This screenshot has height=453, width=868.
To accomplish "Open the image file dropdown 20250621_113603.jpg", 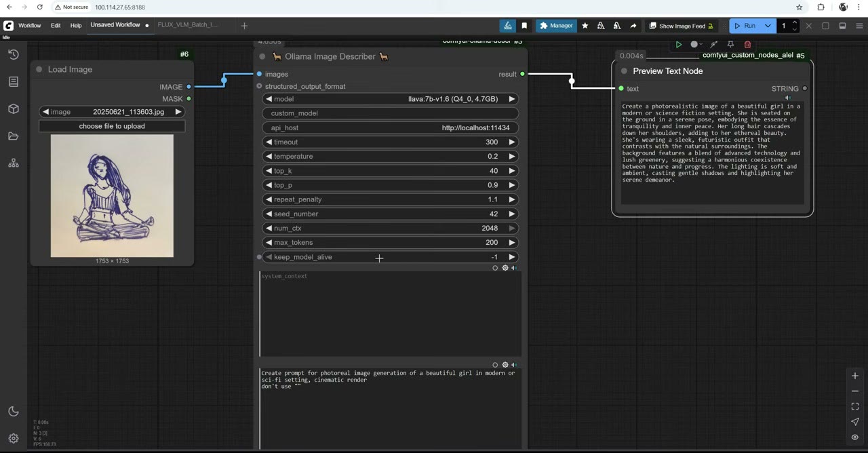I will click(112, 112).
